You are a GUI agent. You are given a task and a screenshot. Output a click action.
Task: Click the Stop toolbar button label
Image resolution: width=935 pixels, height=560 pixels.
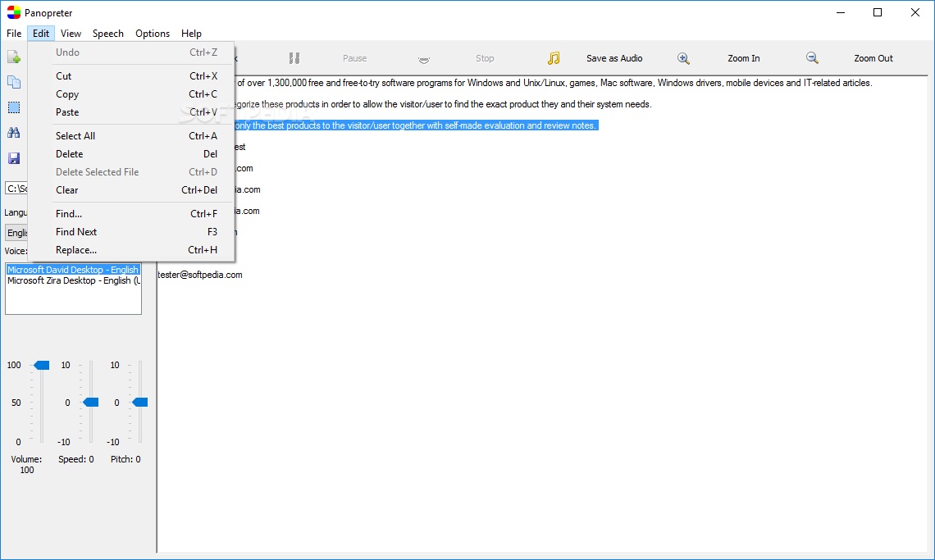point(485,58)
